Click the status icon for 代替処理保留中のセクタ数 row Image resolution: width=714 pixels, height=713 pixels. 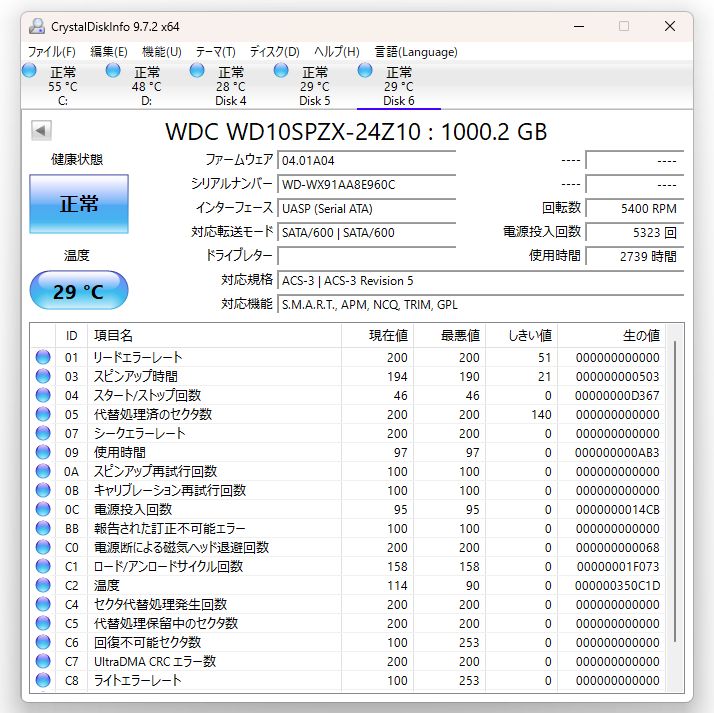[x=43, y=623]
